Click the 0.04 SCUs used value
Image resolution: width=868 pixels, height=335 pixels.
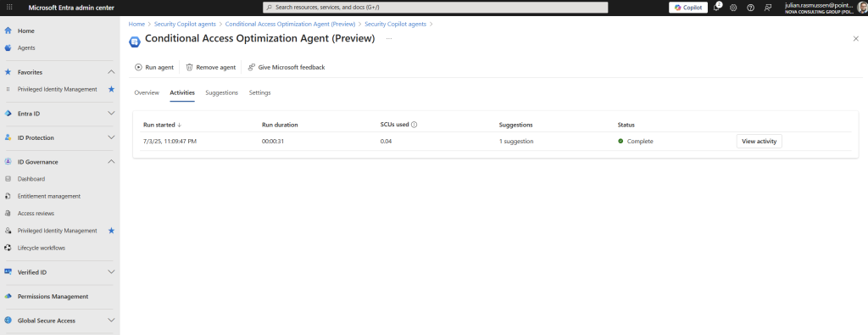[386, 141]
